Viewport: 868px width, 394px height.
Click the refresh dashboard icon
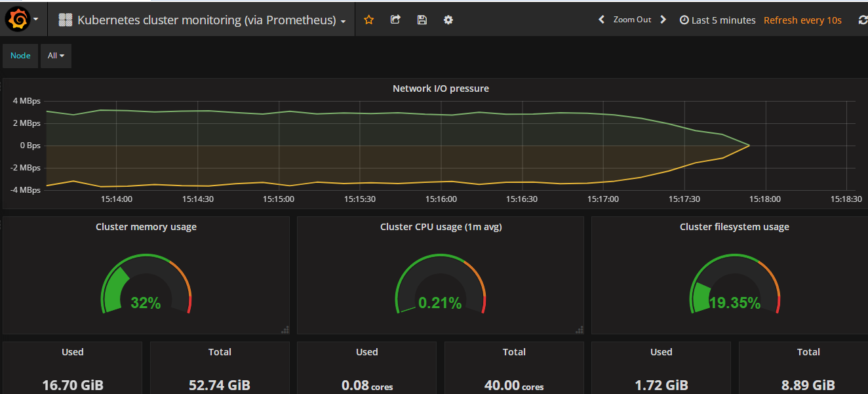[863, 20]
